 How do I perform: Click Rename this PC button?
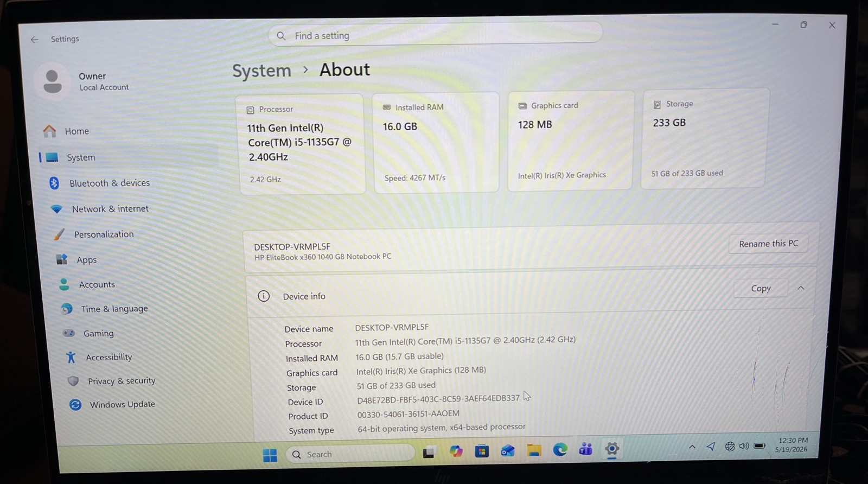point(768,244)
